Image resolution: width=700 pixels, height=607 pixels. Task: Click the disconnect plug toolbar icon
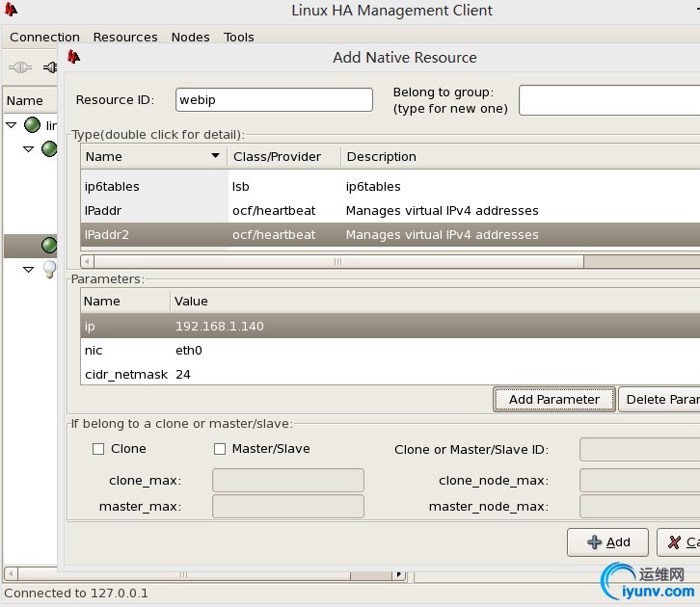[50, 67]
